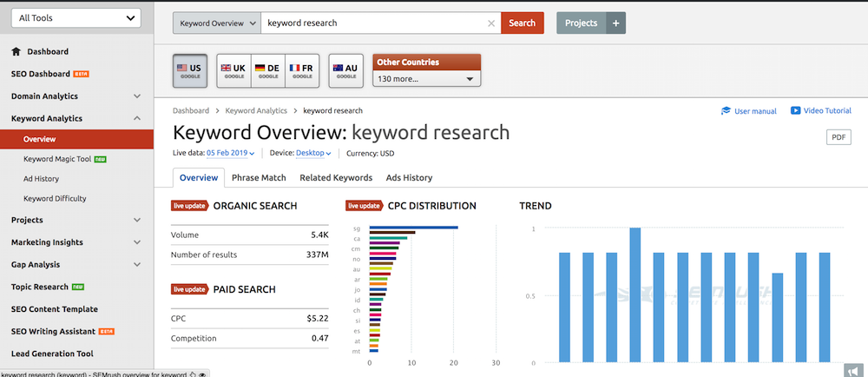Change the live data date 05 Feb 2019

[230, 154]
